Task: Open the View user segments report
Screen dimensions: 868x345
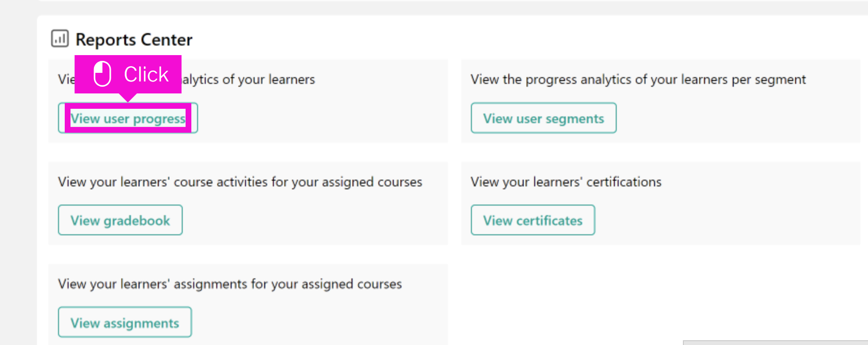Action: point(543,118)
